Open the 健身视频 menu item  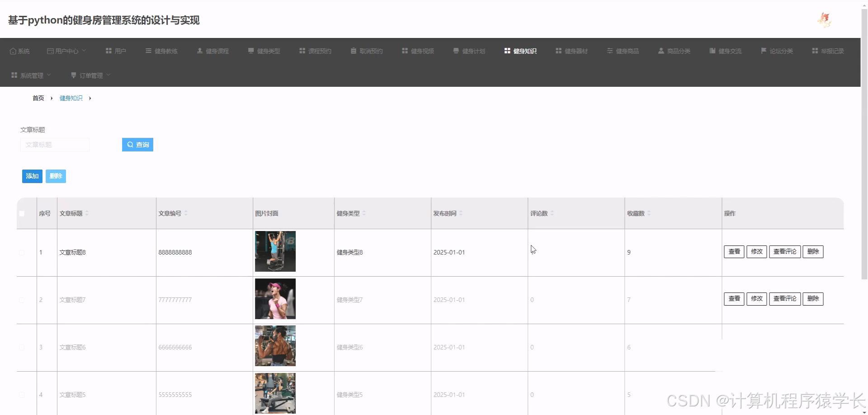pyautogui.click(x=418, y=51)
